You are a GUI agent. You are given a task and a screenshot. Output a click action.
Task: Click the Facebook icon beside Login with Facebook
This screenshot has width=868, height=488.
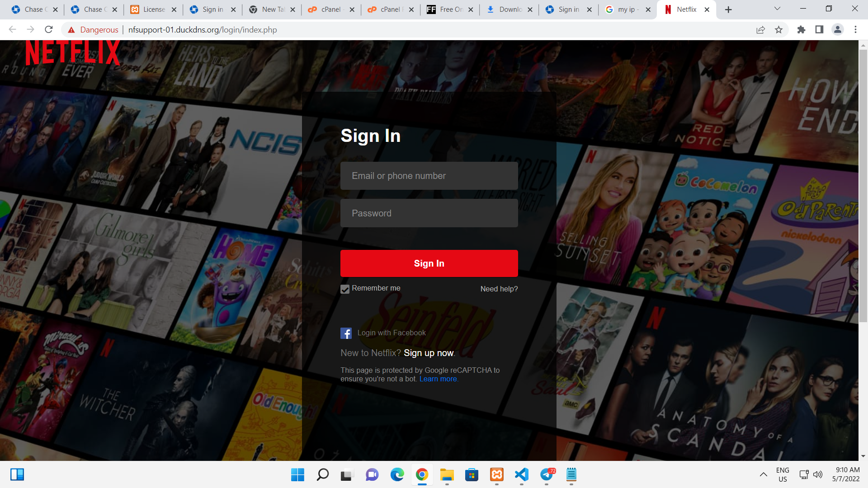(346, 333)
